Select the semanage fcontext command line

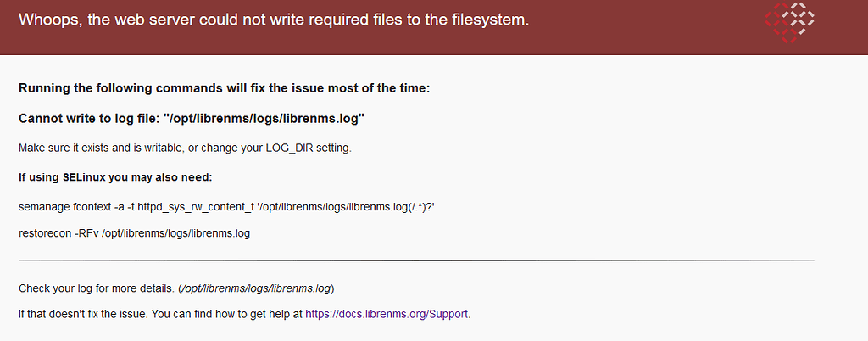(231, 207)
